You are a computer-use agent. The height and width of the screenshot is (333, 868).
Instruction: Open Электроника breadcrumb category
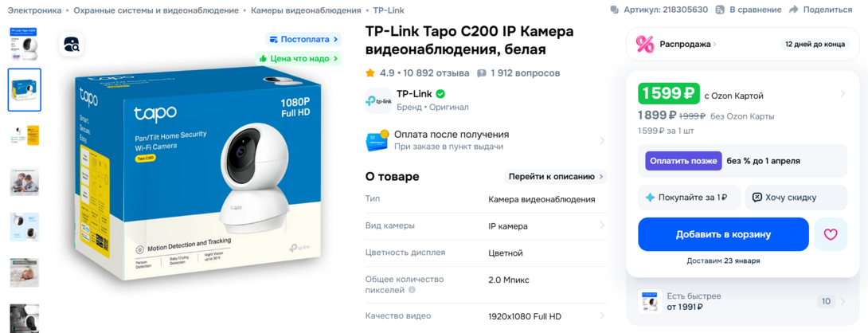[x=34, y=10]
